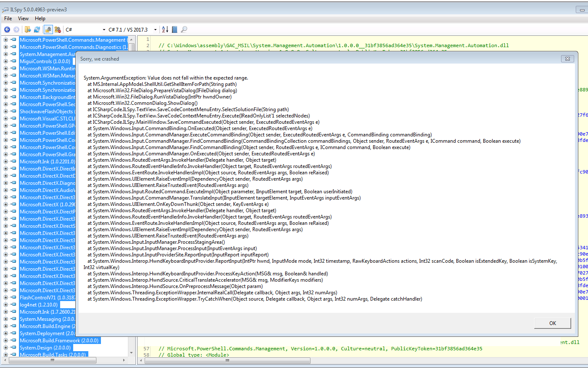
Task: Expand the ShockwaveFlashObjects node
Action: tap(5, 112)
